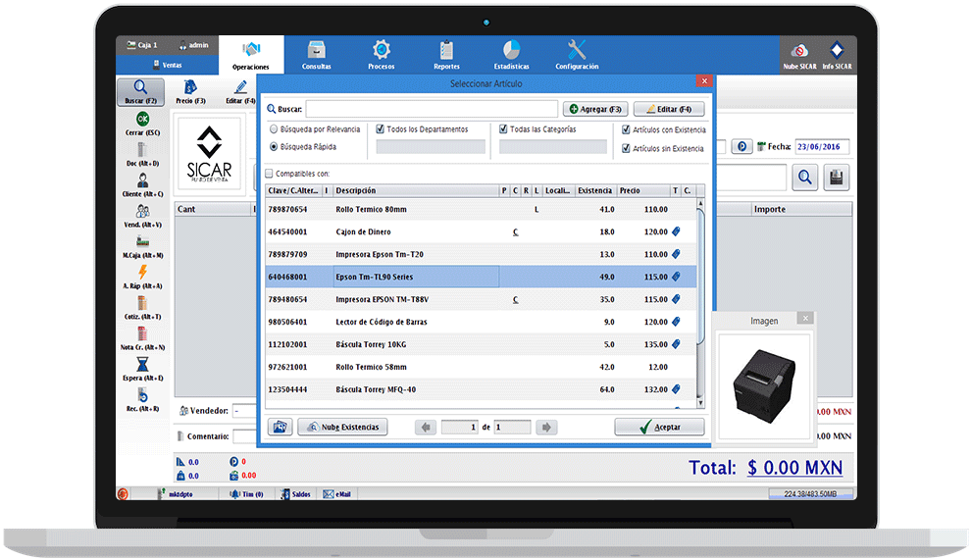This screenshot has width=971, height=560.
Task: Confirm with the Aceptar button
Action: (659, 427)
